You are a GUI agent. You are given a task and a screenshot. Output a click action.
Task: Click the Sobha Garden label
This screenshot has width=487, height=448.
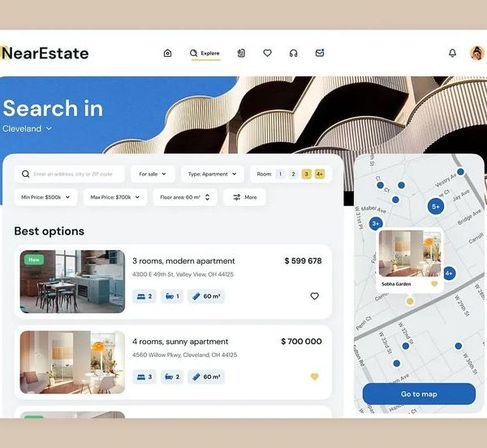(x=396, y=284)
